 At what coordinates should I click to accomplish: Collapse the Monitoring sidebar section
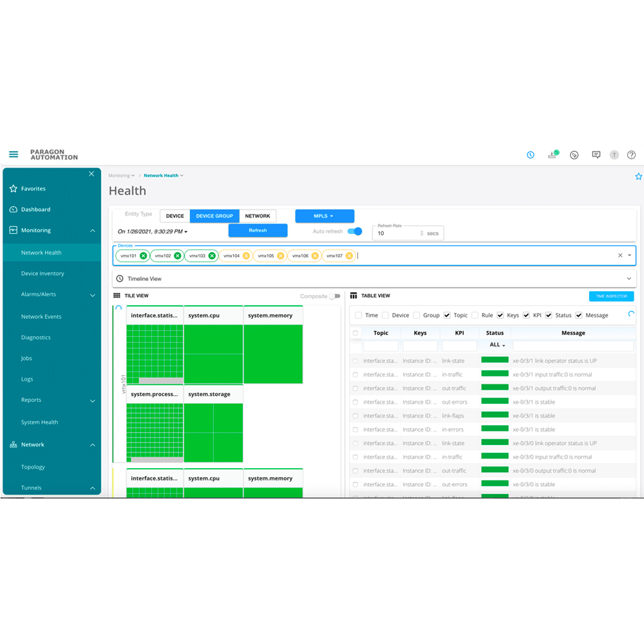(92, 231)
